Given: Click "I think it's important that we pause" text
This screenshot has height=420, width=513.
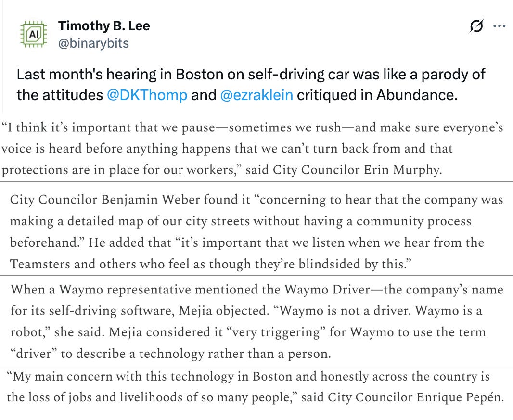Looking at the screenshot, I should [108, 127].
